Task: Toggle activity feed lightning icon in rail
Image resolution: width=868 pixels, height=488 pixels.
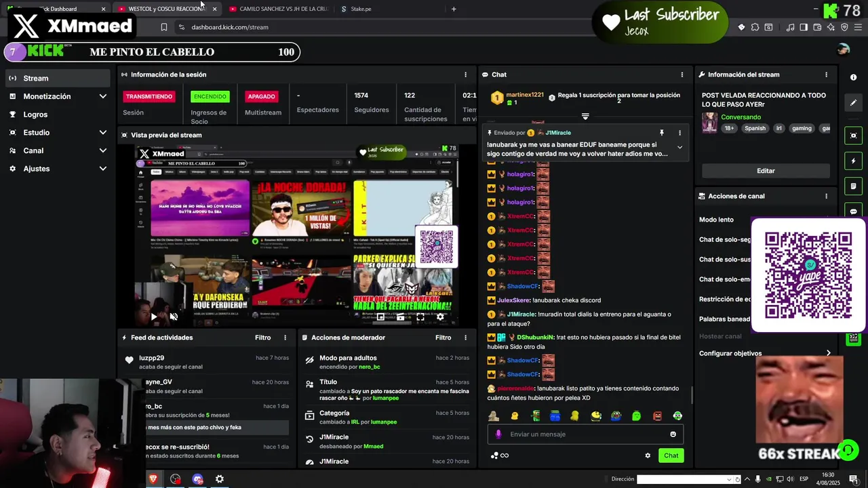Action: pyautogui.click(x=854, y=161)
